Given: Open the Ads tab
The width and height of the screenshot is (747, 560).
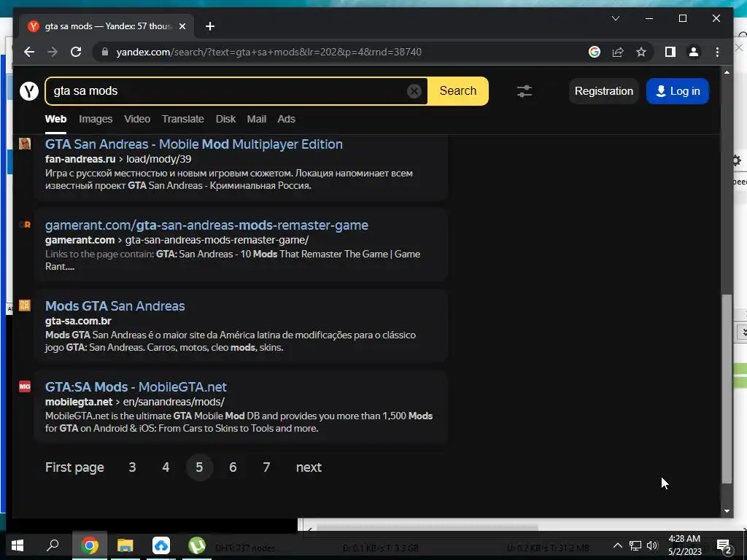Looking at the screenshot, I should 286,119.
